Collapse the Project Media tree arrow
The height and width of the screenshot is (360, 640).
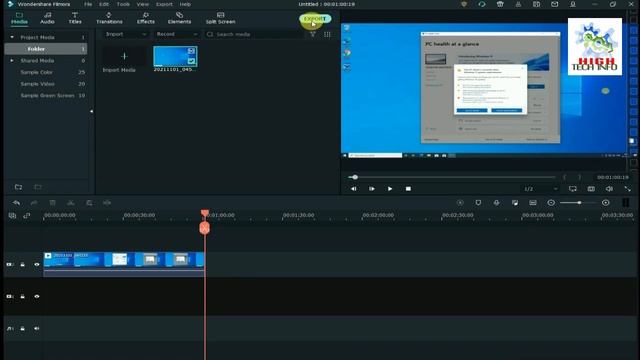12,37
